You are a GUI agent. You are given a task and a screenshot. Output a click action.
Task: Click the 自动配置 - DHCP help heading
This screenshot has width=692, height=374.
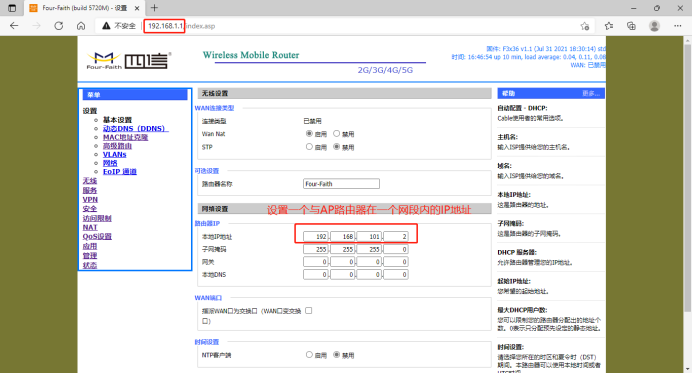coord(522,108)
